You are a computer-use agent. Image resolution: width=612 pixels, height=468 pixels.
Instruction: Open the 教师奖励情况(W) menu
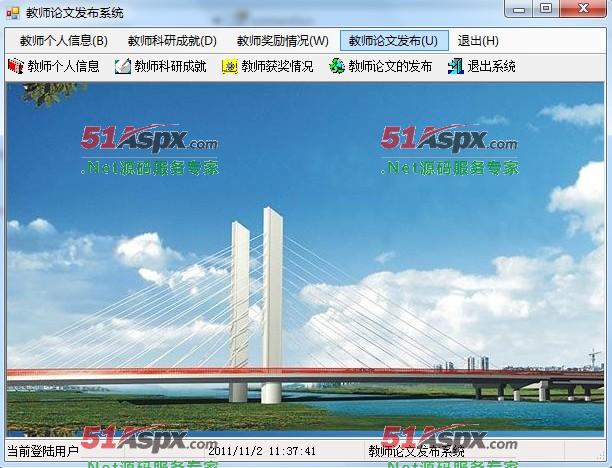[x=283, y=41]
